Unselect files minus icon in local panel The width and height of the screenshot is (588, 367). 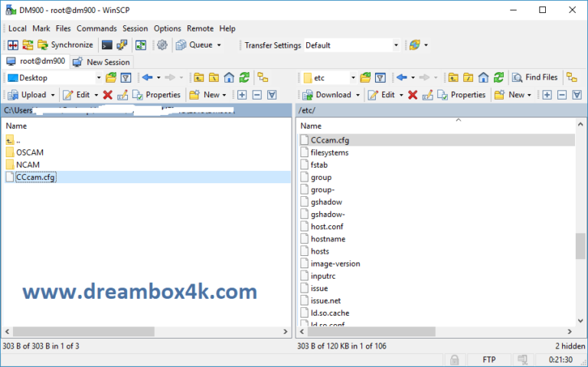click(257, 95)
